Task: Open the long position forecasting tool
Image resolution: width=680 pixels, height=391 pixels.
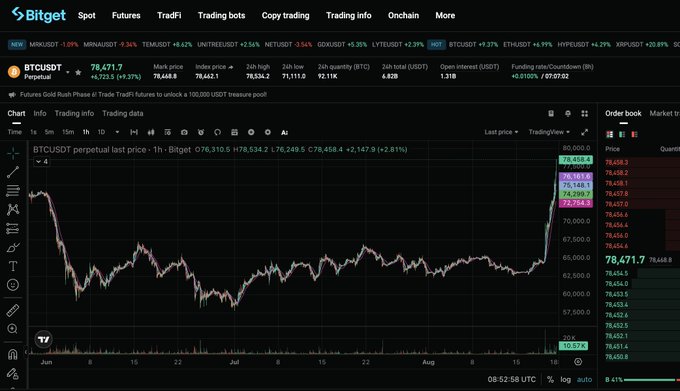Action: [13, 228]
